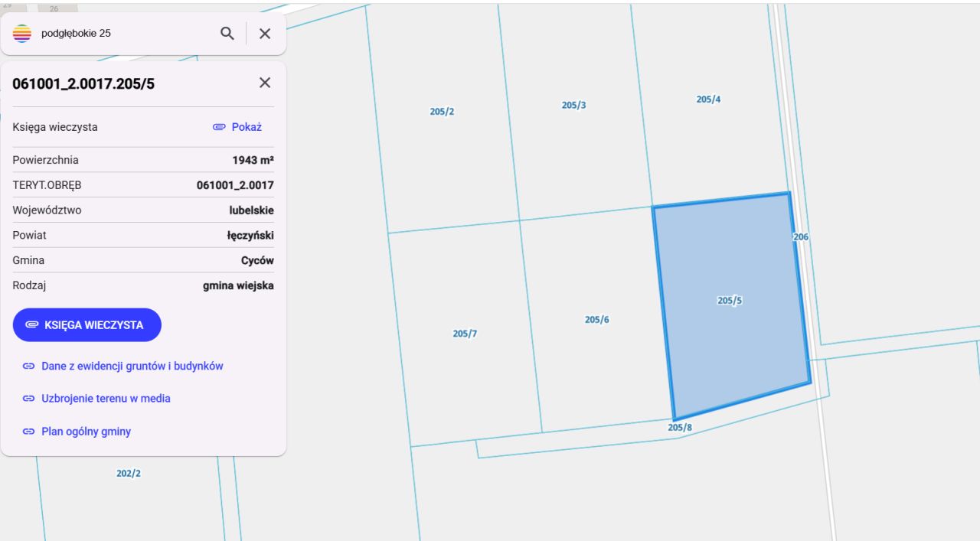Select parcel 205/3 on the map

click(573, 106)
